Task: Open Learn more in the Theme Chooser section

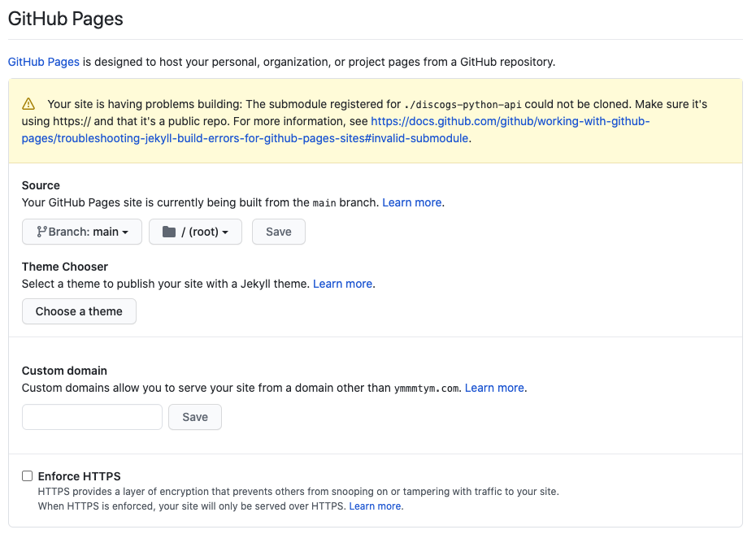Action: [341, 284]
